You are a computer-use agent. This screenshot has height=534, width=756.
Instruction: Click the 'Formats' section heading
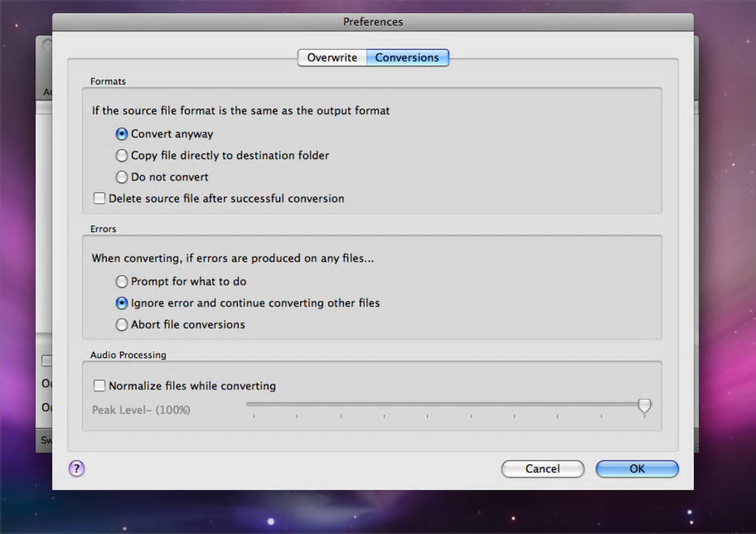(108, 82)
